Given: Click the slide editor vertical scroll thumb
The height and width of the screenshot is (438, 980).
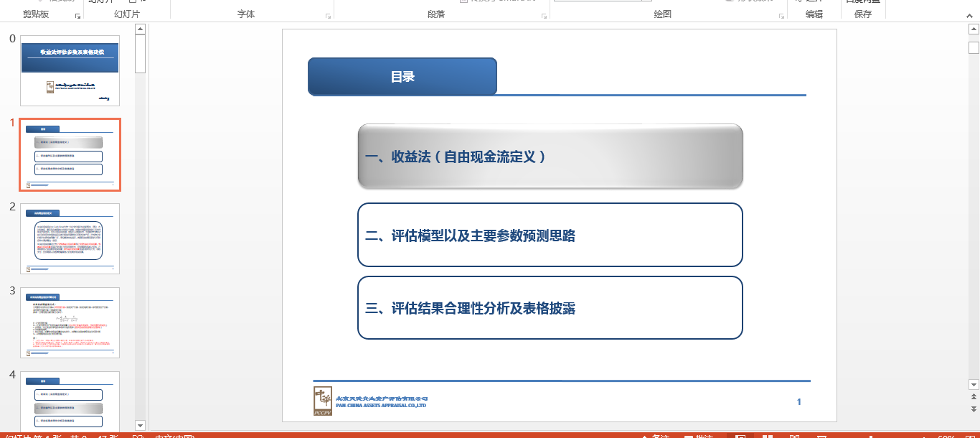Looking at the screenshot, I should pos(974,47).
